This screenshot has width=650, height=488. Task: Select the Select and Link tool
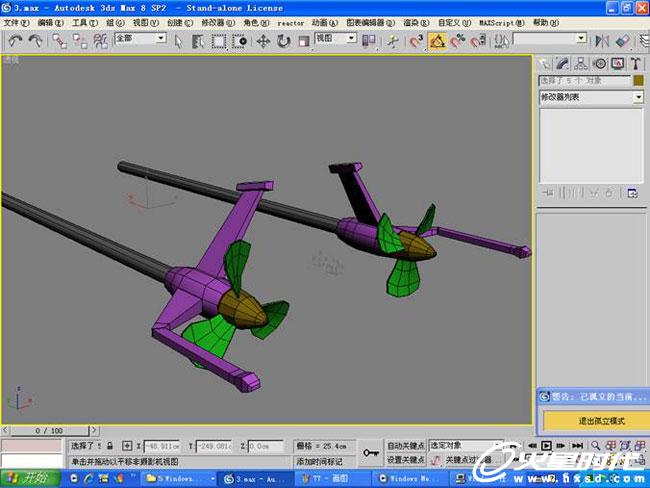click(59, 41)
